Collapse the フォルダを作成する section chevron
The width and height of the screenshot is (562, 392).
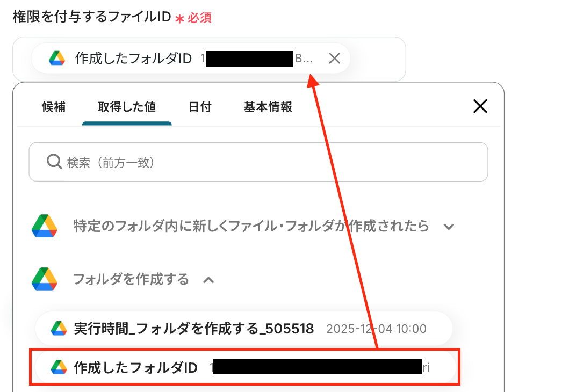[208, 280]
